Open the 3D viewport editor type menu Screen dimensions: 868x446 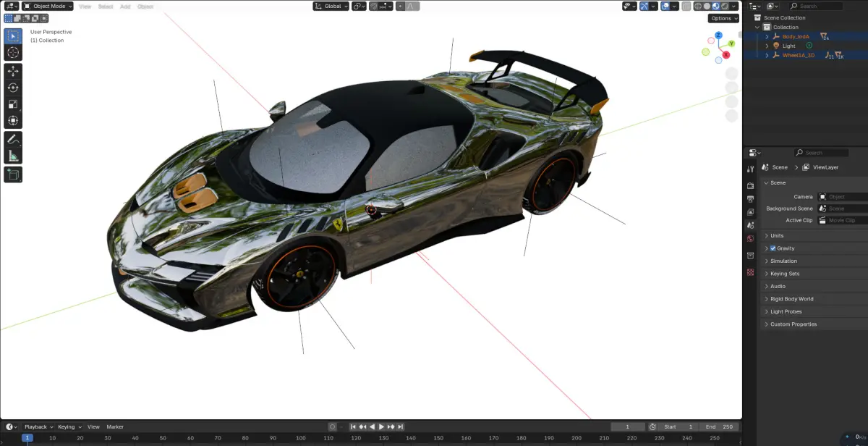[x=12, y=6]
